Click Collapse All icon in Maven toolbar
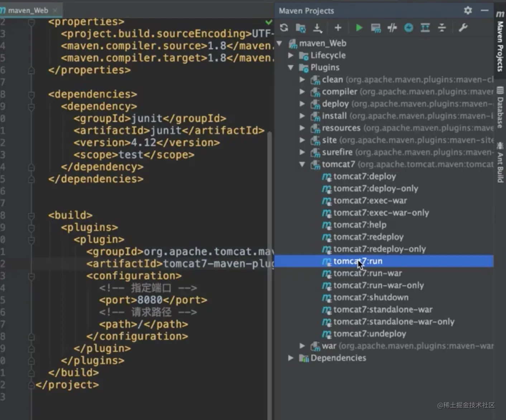Screen dimensions: 506x420 point(442,28)
